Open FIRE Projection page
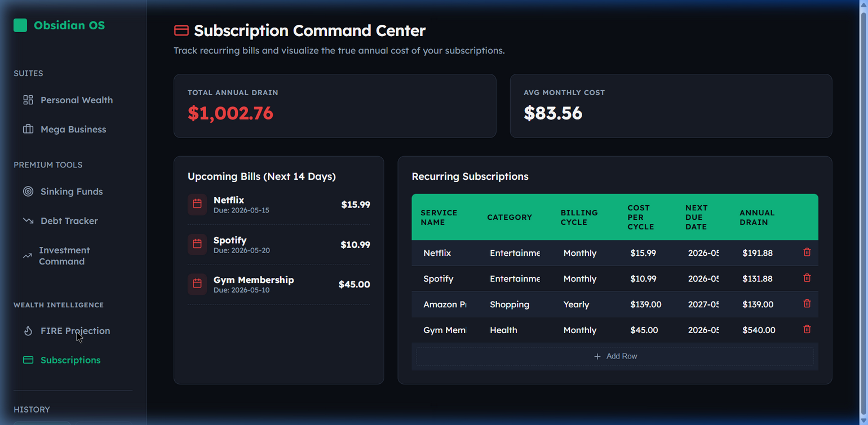Screen dimensions: 868x425 click(73, 331)
